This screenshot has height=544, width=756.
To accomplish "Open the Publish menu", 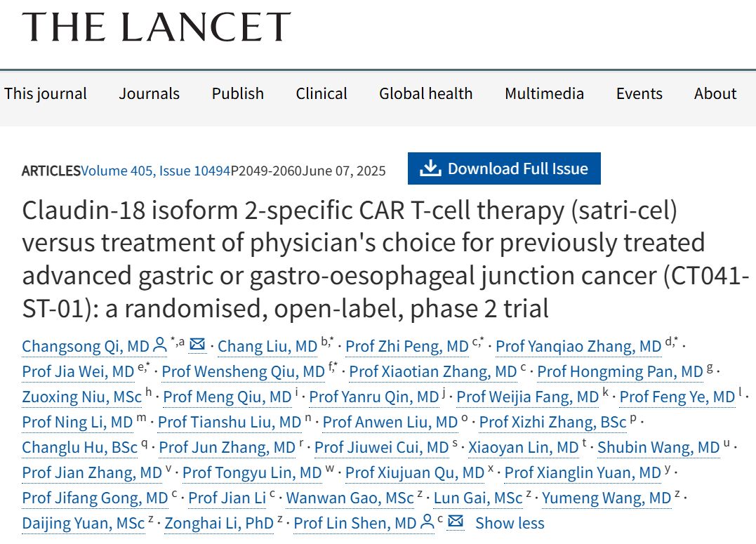I will (238, 93).
